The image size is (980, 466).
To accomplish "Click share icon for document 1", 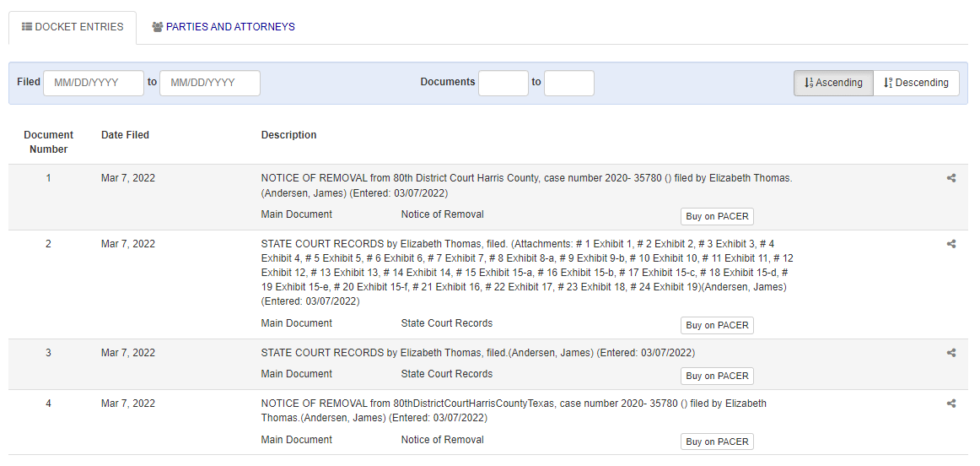I will click(951, 178).
